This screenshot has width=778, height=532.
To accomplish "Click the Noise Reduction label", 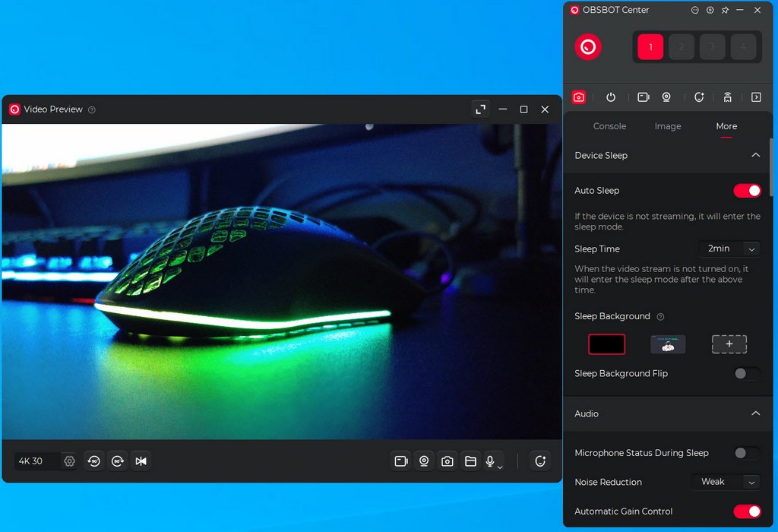I will (608, 482).
